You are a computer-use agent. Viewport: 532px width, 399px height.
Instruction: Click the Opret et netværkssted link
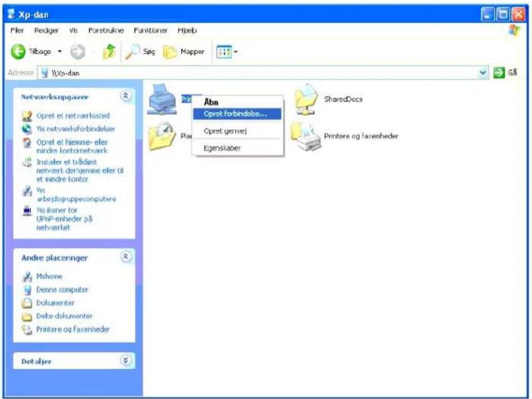coord(73,116)
